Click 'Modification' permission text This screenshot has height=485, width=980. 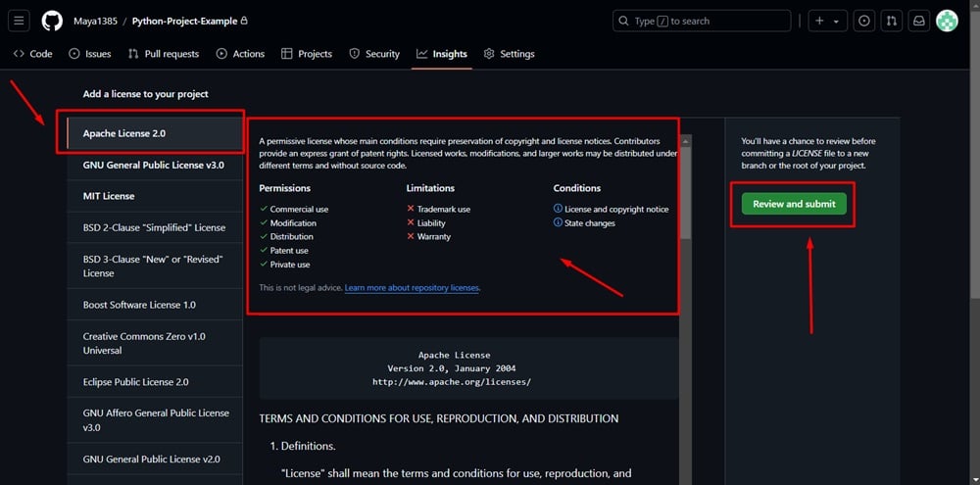(x=293, y=223)
